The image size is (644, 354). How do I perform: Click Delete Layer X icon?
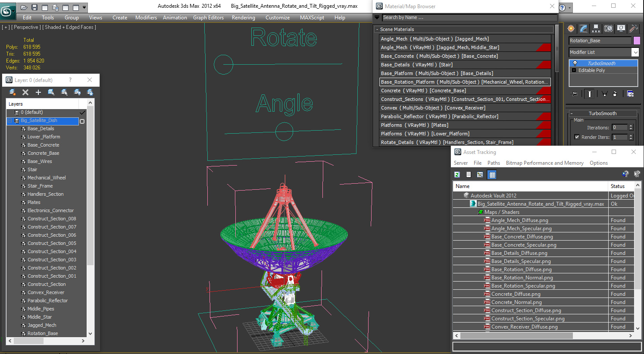(x=25, y=92)
